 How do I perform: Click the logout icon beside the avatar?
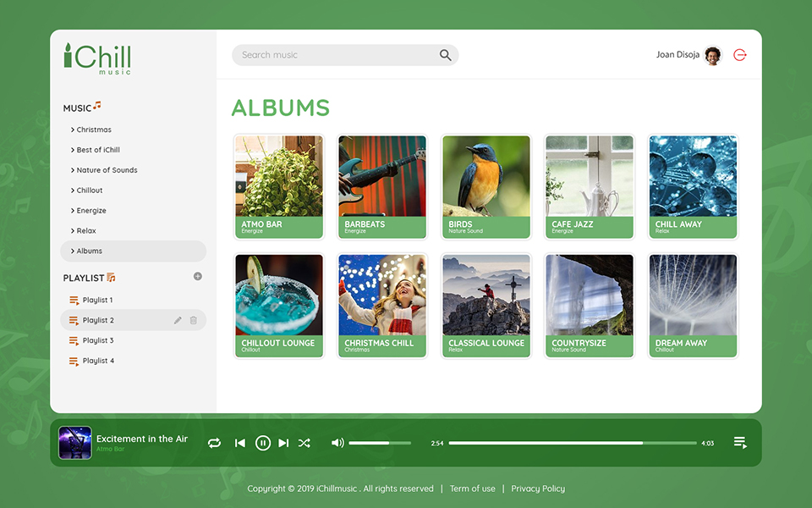click(740, 55)
